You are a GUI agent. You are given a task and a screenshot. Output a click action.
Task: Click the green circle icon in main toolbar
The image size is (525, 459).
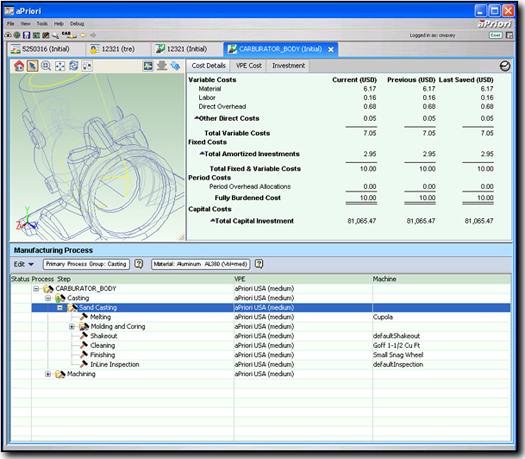coord(17,35)
